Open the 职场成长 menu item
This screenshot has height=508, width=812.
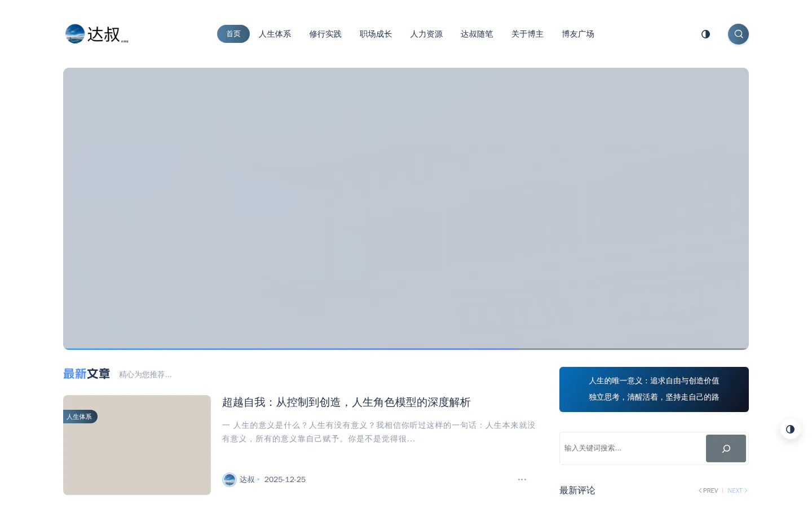[x=376, y=34]
